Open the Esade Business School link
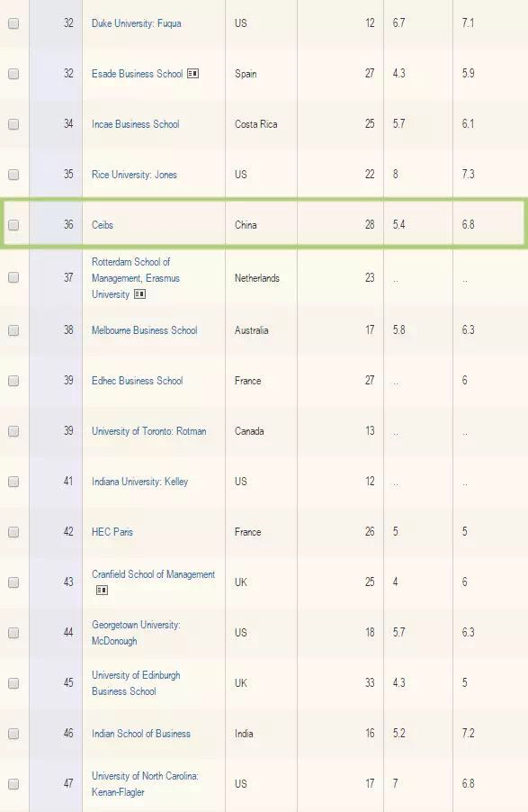528x812 pixels. coord(138,74)
